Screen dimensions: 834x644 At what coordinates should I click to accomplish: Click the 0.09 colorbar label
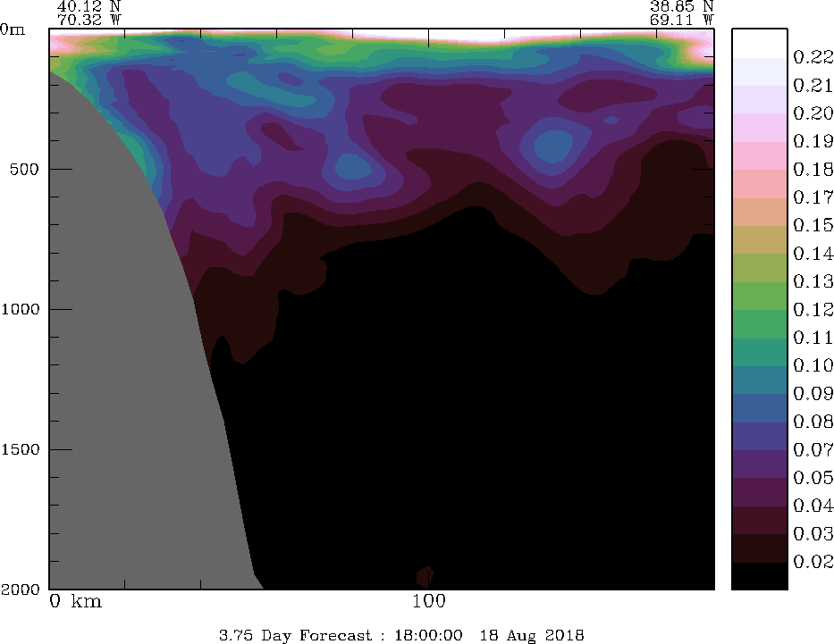point(813,394)
